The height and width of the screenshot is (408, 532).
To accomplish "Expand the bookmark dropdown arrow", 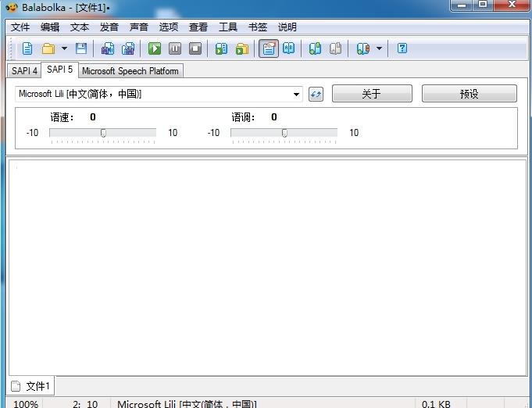I will pos(380,48).
